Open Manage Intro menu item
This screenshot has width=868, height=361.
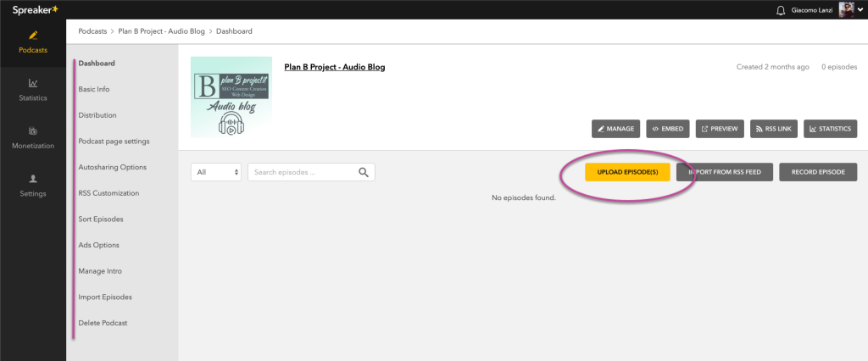pos(100,271)
